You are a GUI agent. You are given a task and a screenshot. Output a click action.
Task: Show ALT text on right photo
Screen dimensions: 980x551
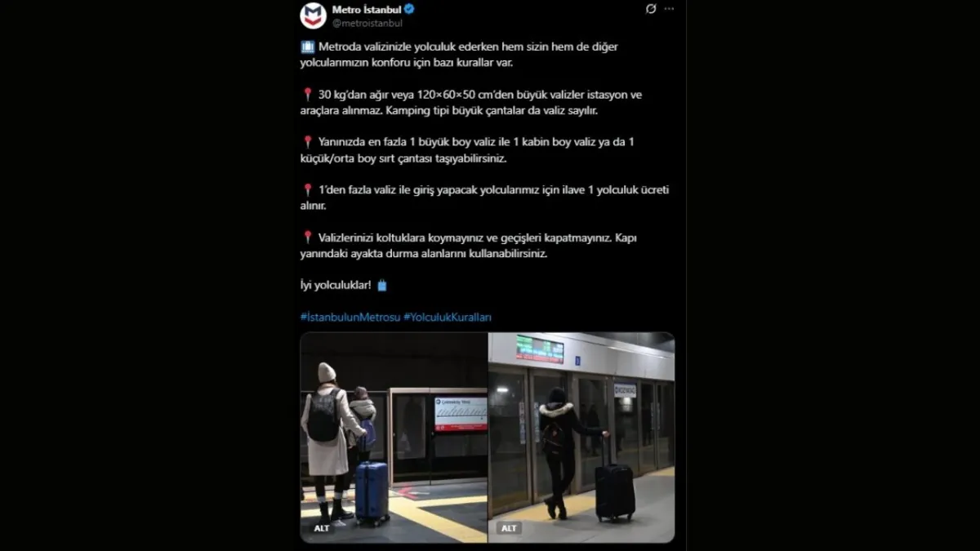point(509,528)
